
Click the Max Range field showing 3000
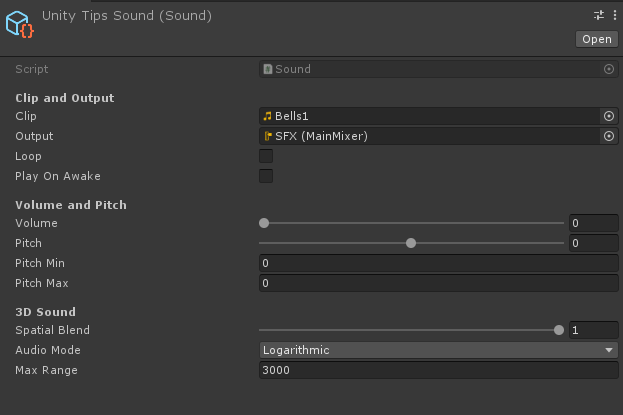click(439, 370)
